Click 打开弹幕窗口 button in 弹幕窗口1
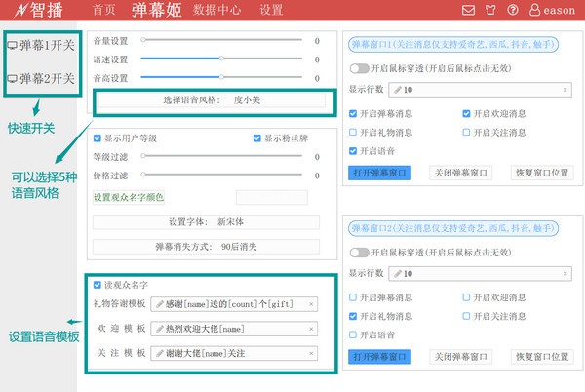This screenshot has width=585, height=392. coord(378,173)
